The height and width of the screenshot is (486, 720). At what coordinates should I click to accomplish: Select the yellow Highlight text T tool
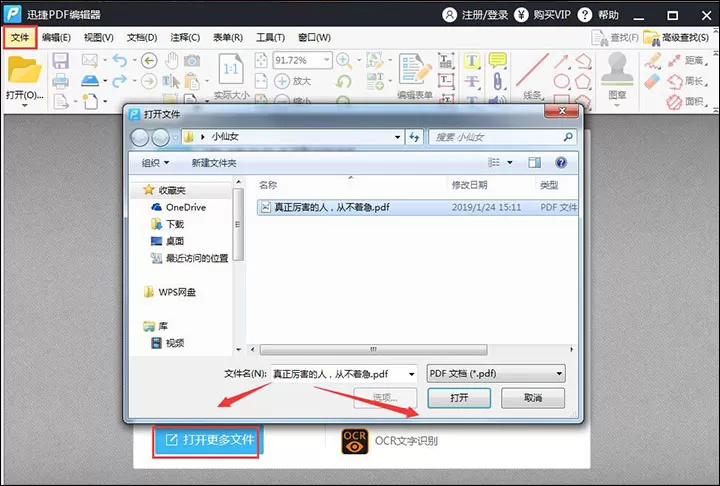[x=472, y=61]
